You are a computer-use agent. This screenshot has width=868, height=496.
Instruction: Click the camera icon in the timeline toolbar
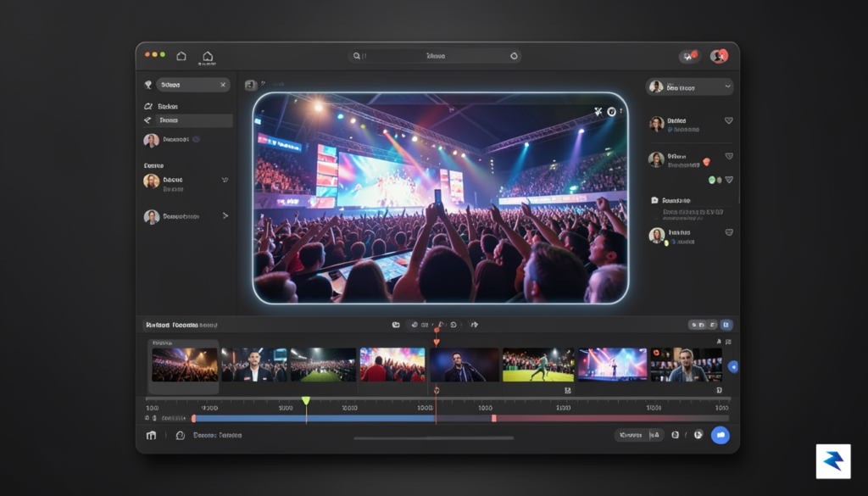[396, 325]
